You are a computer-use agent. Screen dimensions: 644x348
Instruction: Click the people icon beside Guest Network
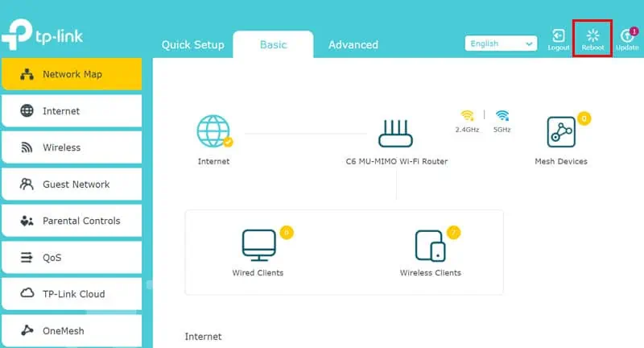click(x=27, y=184)
